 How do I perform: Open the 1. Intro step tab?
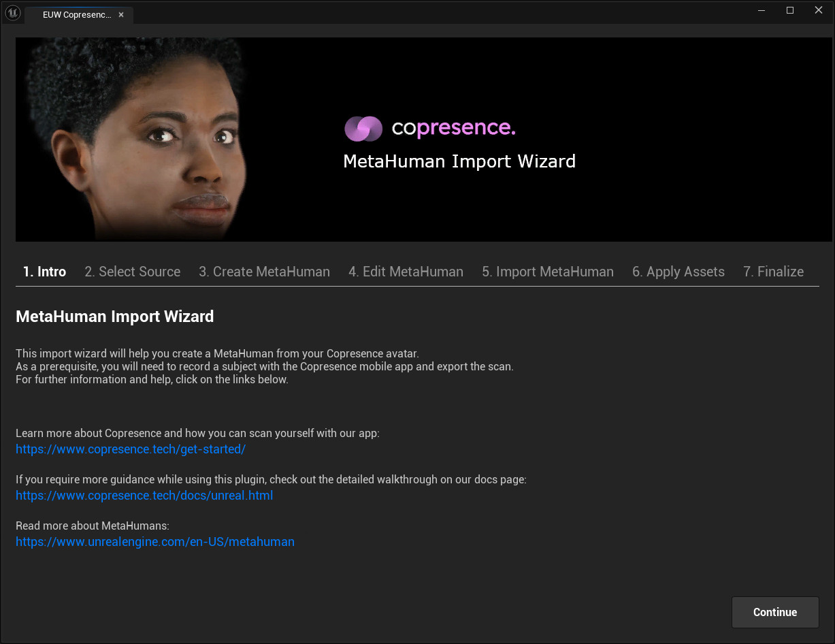(44, 272)
